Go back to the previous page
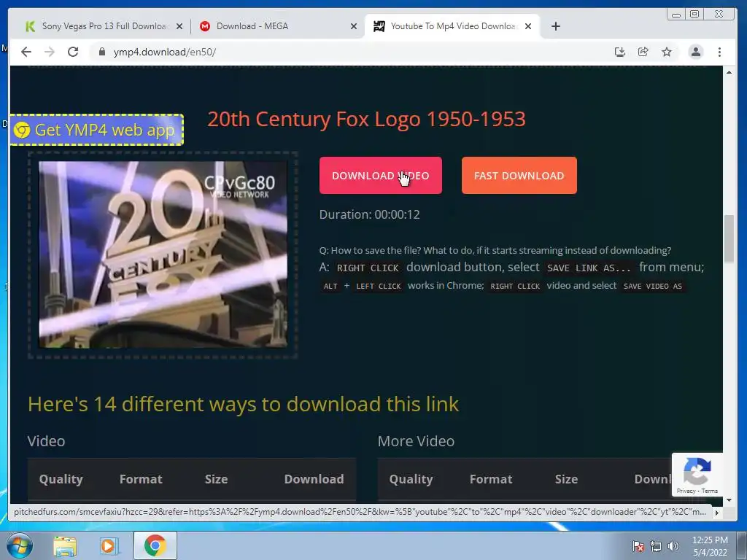Image resolution: width=747 pixels, height=560 pixels. pos(26,52)
